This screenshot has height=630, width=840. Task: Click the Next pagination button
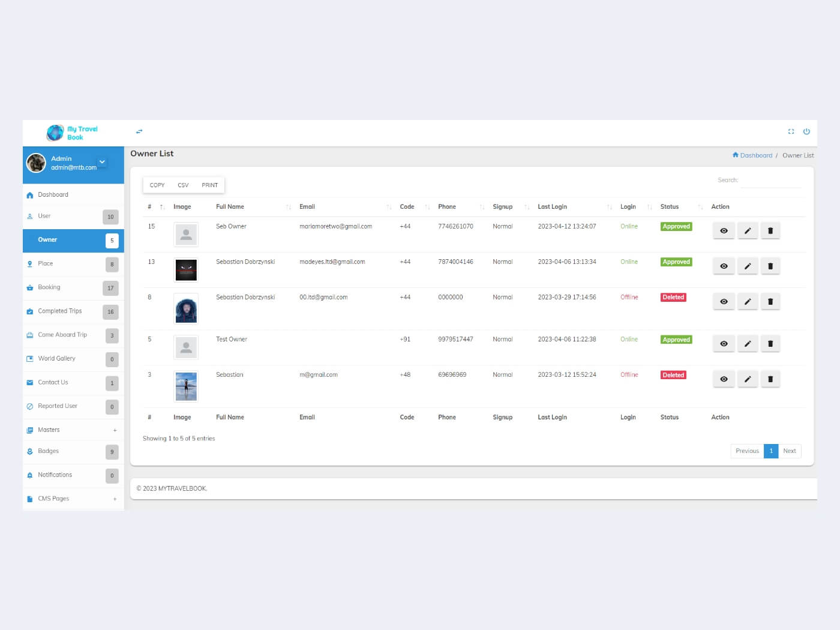789,451
